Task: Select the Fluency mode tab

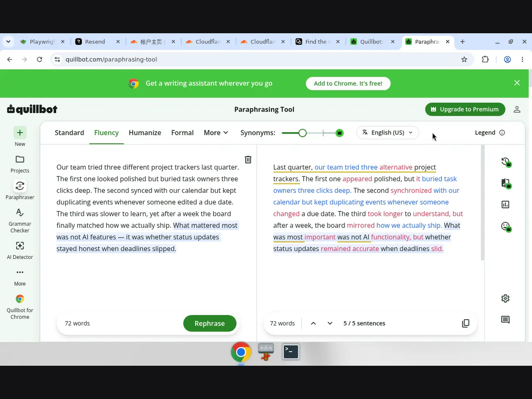Action: [x=106, y=133]
